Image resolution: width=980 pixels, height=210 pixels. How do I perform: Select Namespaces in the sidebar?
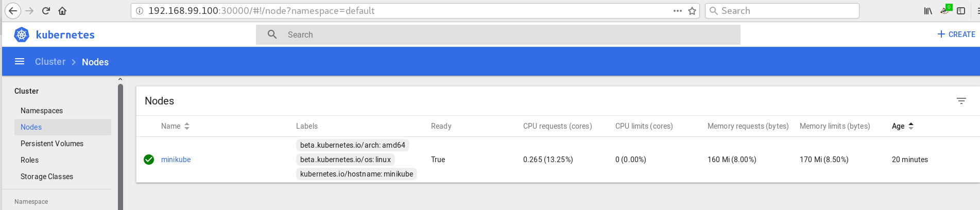[42, 111]
